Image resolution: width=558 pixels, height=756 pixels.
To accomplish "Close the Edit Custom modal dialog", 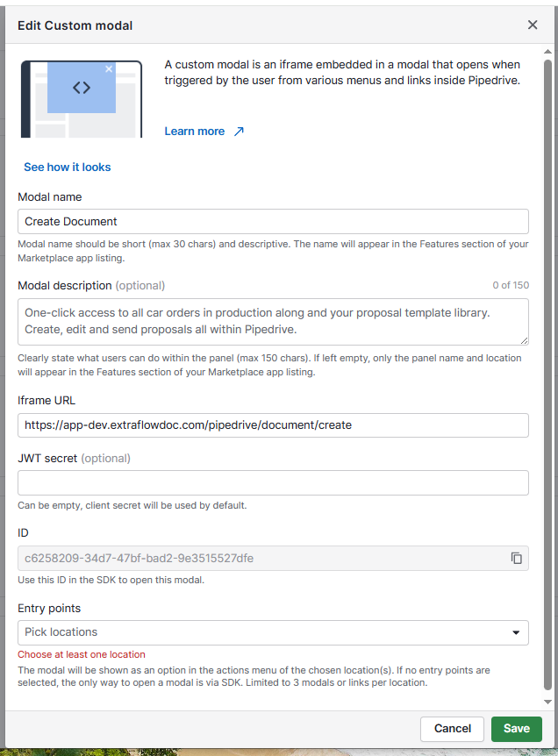I will point(533,25).
